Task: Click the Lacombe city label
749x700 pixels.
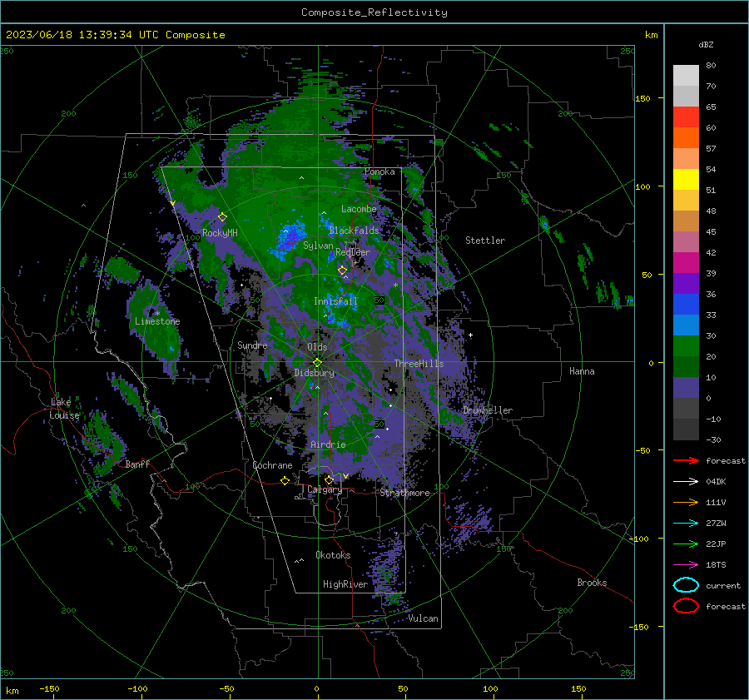Action: 359,209
